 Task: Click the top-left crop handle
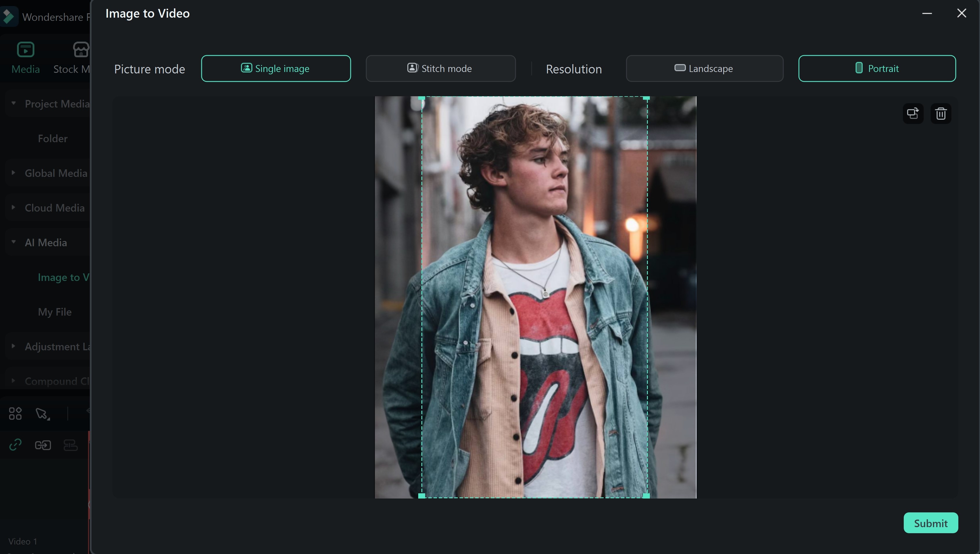click(x=421, y=98)
